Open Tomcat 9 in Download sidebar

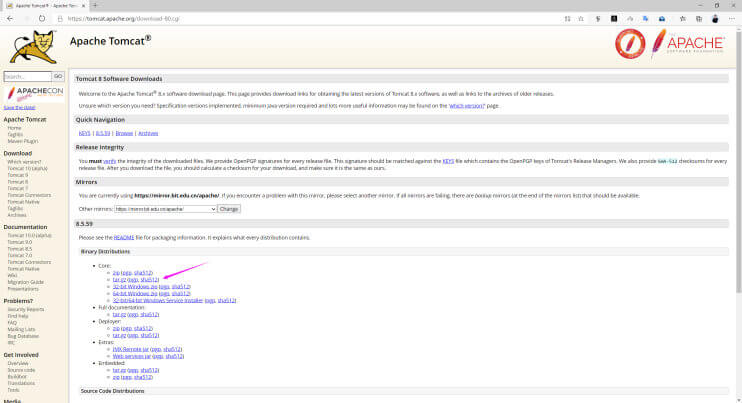point(18,175)
